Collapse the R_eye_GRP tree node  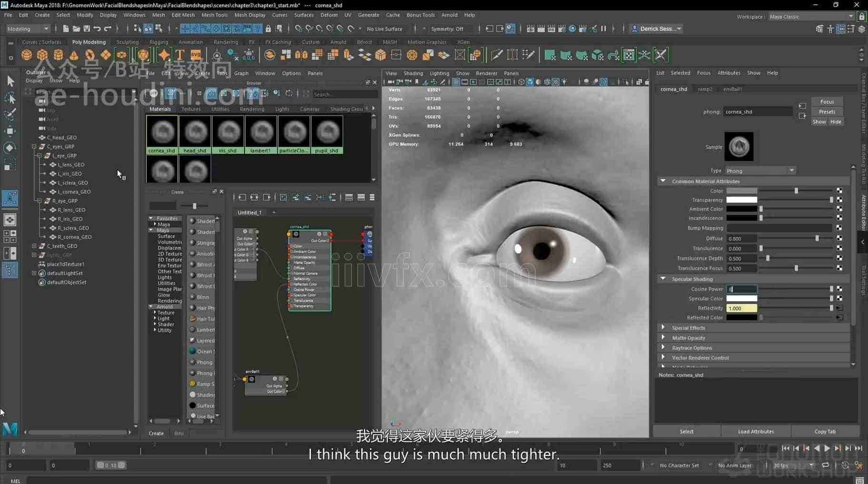tap(39, 201)
